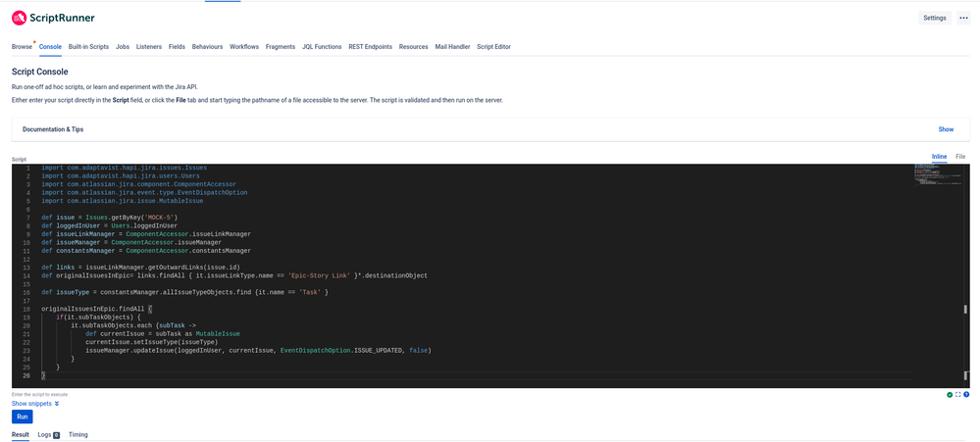Click code line 2 importing Users
Viewport: 980px width, 442px height.
click(121, 176)
